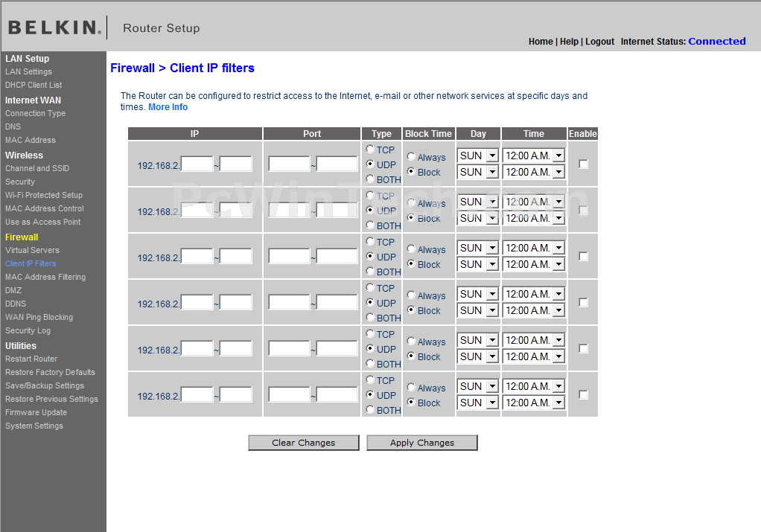Click the Connected internet status link

(x=717, y=41)
